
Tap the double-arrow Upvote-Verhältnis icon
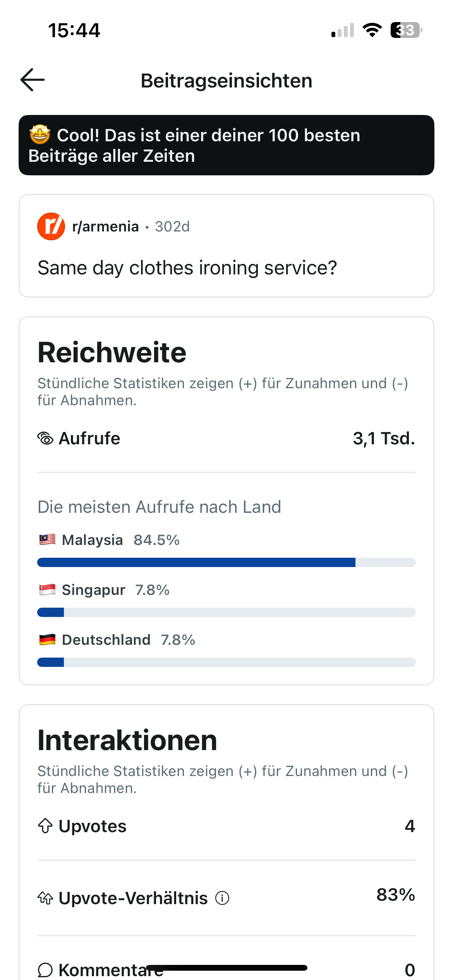(x=45, y=898)
